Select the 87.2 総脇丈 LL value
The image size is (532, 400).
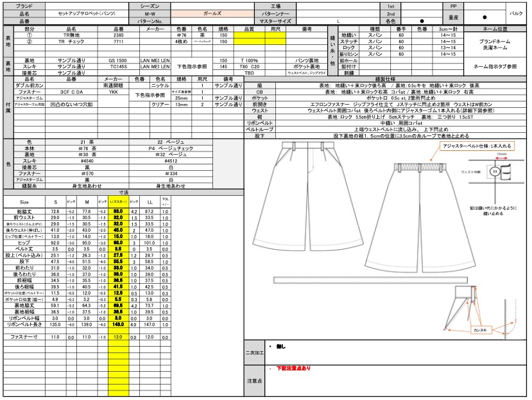pyautogui.click(x=150, y=211)
